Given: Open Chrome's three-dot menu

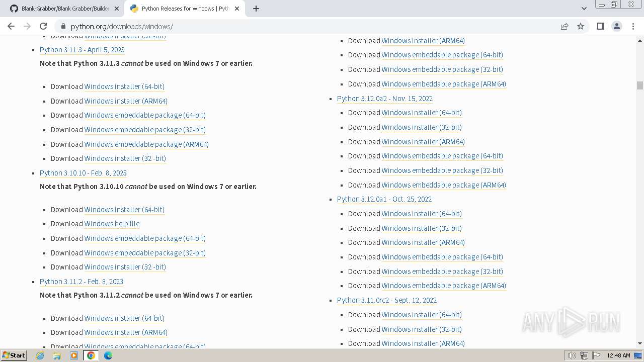Looking at the screenshot, I should click(x=633, y=26).
